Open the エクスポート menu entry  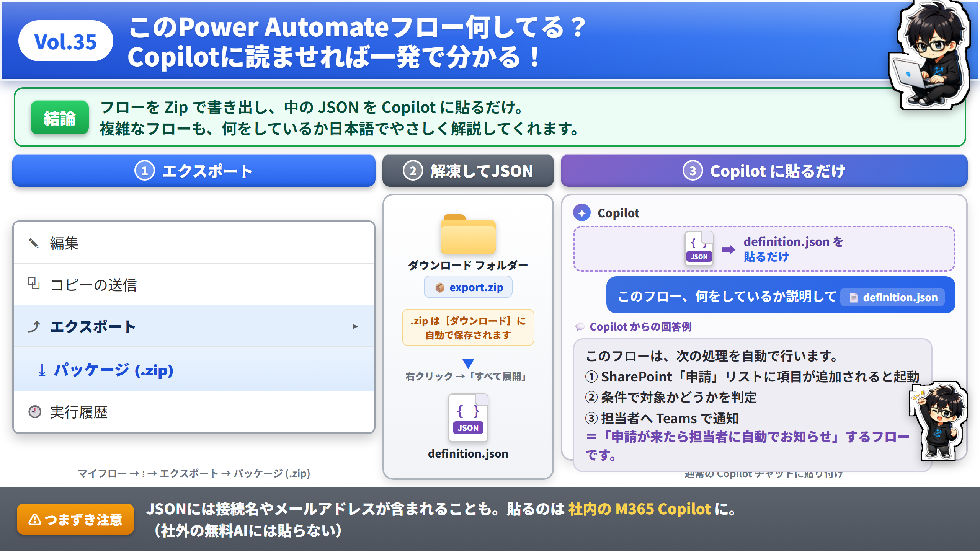194,326
